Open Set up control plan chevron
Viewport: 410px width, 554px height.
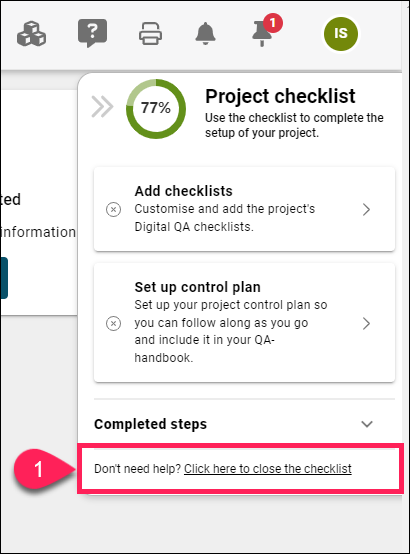(x=367, y=323)
